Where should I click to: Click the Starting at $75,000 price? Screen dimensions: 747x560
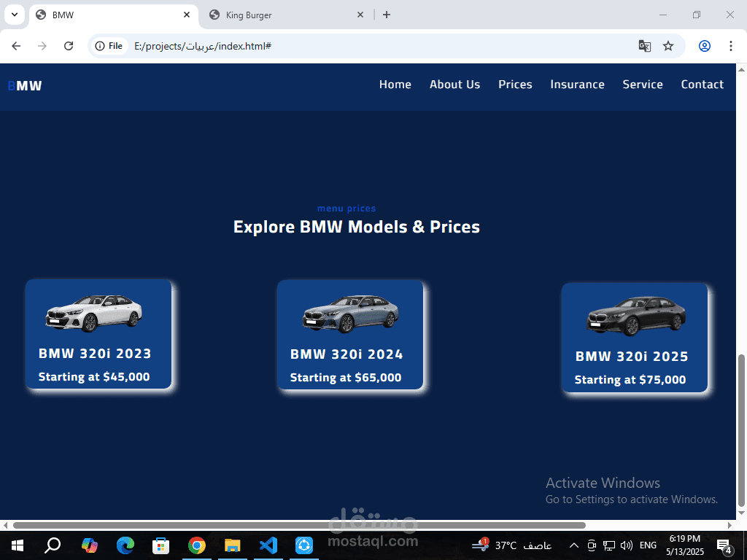(x=630, y=379)
